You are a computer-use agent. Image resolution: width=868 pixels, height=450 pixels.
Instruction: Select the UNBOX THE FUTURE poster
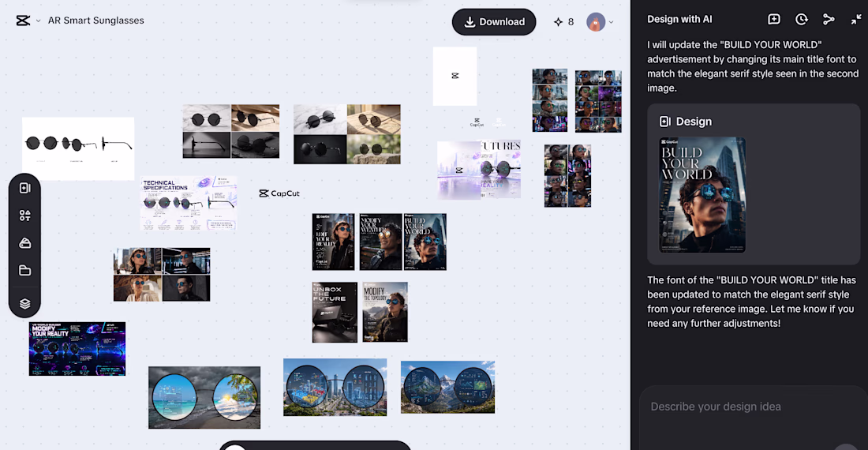pyautogui.click(x=335, y=312)
